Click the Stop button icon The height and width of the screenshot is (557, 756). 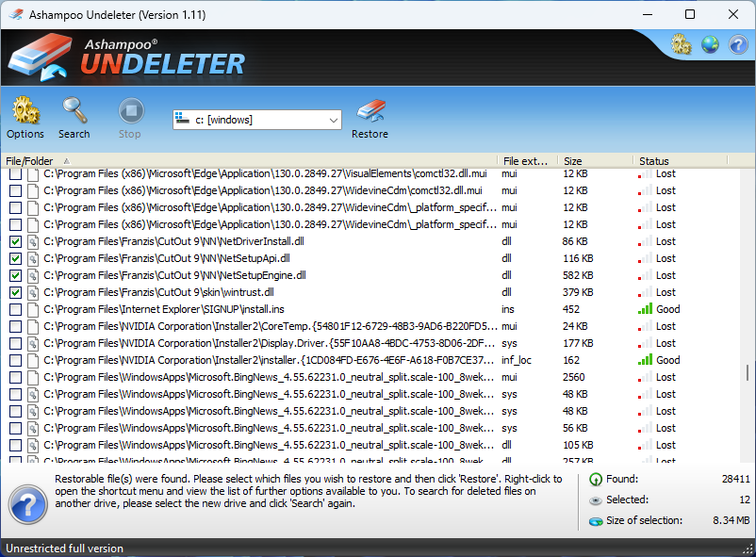pyautogui.click(x=131, y=111)
